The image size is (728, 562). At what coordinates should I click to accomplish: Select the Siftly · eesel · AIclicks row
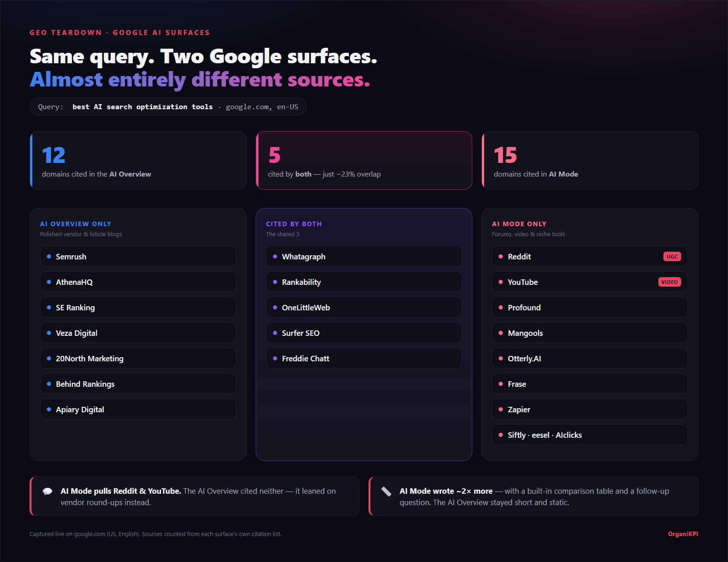[x=590, y=435]
